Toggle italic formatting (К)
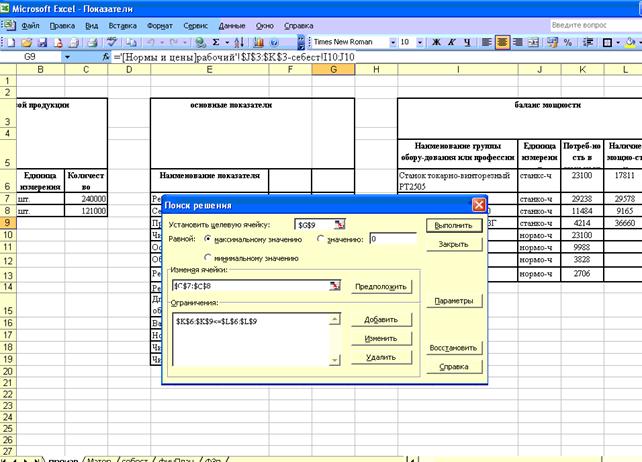Screen dimensions: 642x462 [452, 42]
